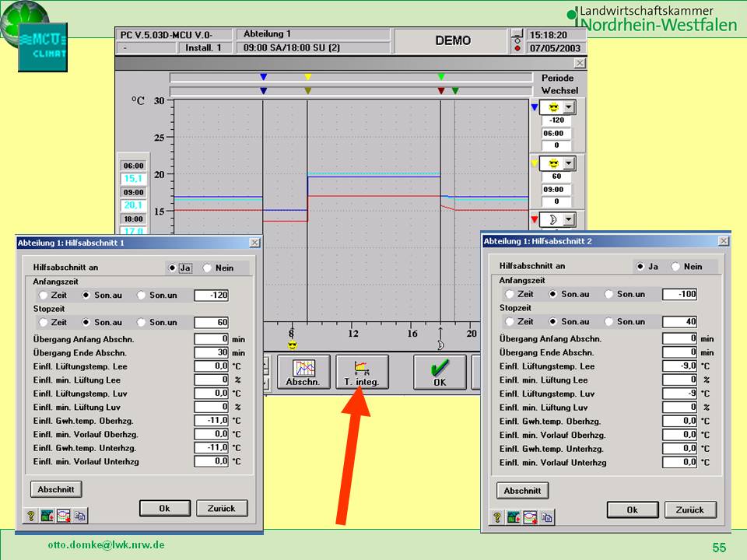Click Abschnitt button in Hilfsabschnitt 2 dialog

tap(522, 491)
